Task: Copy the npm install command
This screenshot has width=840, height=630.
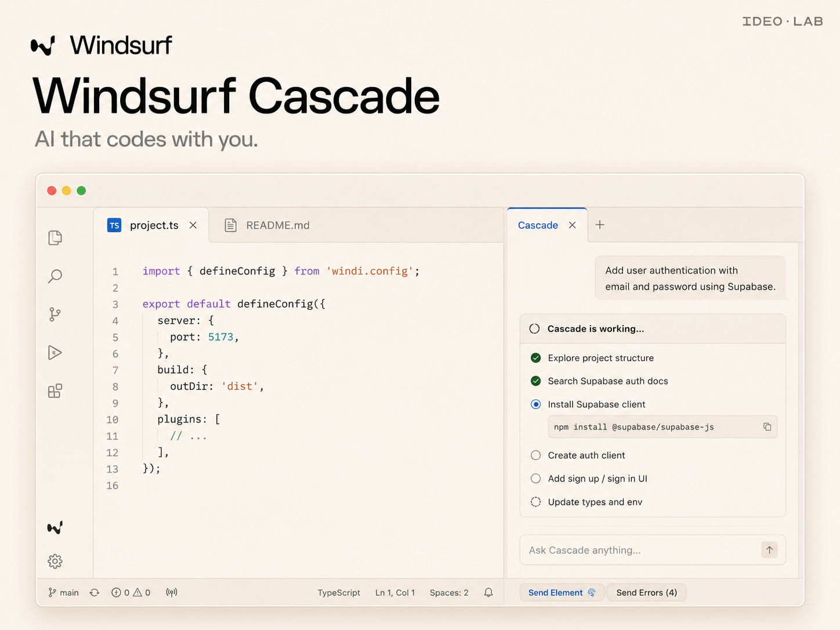Action: tap(767, 427)
